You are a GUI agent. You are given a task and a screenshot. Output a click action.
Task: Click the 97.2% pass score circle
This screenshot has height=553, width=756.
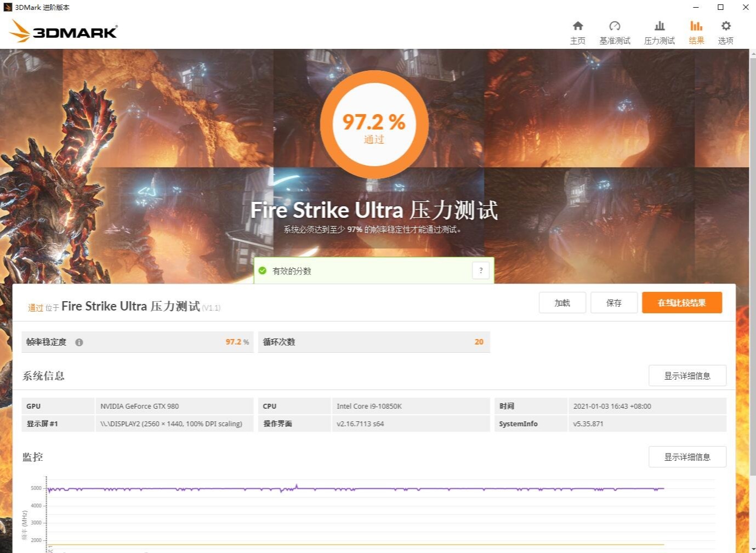coord(373,125)
